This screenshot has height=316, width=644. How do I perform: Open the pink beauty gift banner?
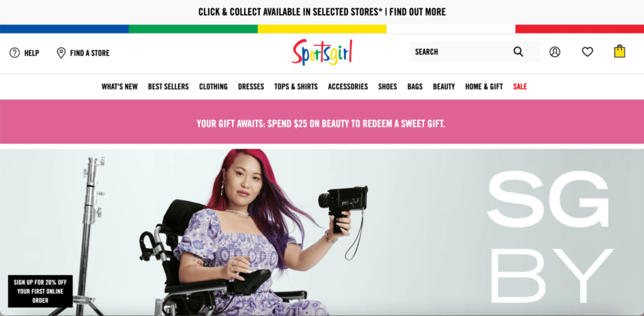(322, 122)
